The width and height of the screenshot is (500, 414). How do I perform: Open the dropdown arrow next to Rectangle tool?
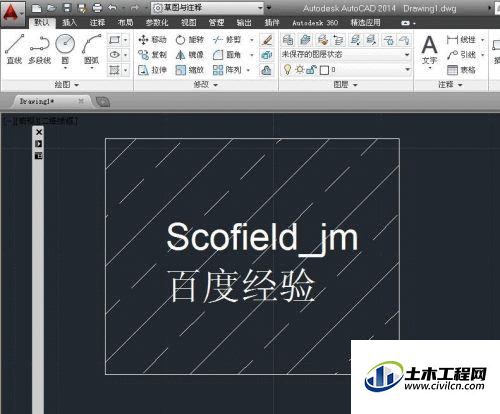(126, 40)
